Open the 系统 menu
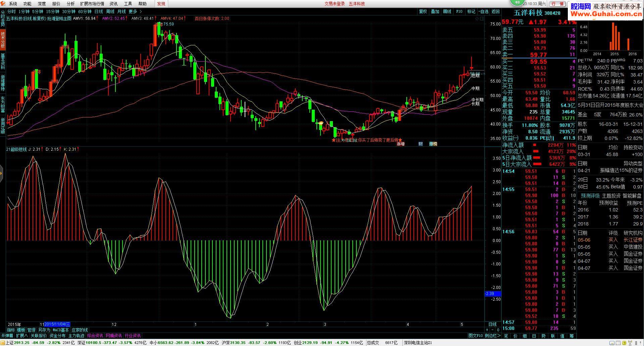Viewport: 644px width, 346px height. pos(13,4)
